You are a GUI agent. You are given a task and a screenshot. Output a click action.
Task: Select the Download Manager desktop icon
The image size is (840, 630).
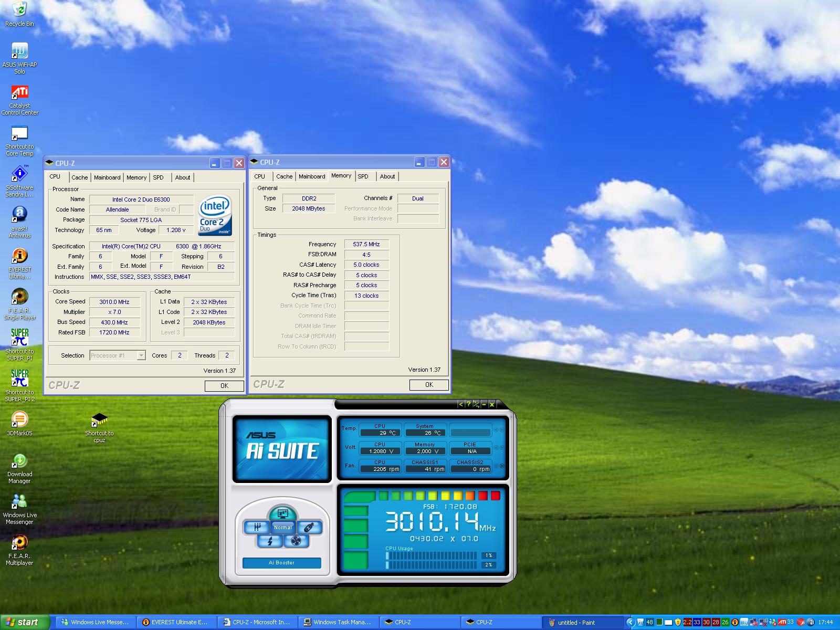pos(19,468)
